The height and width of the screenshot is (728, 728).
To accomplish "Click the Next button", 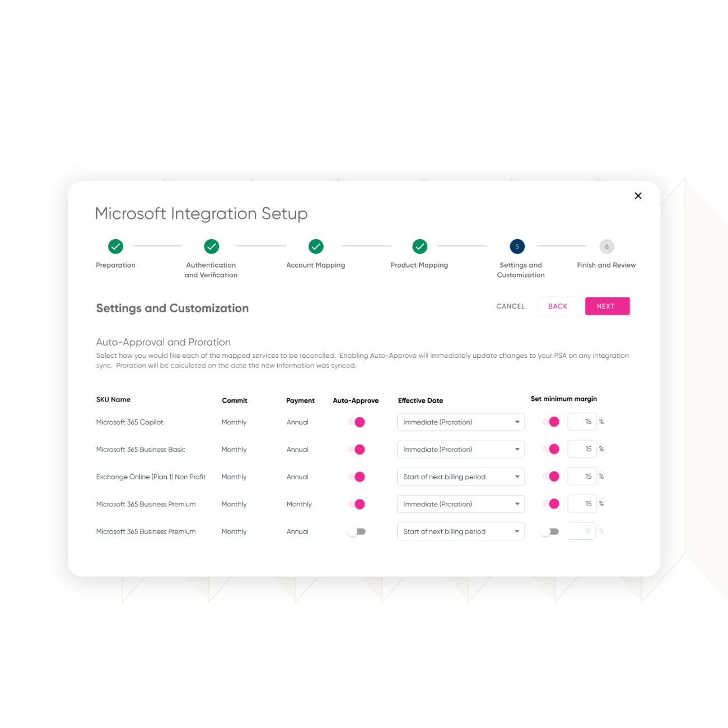I will [x=607, y=306].
